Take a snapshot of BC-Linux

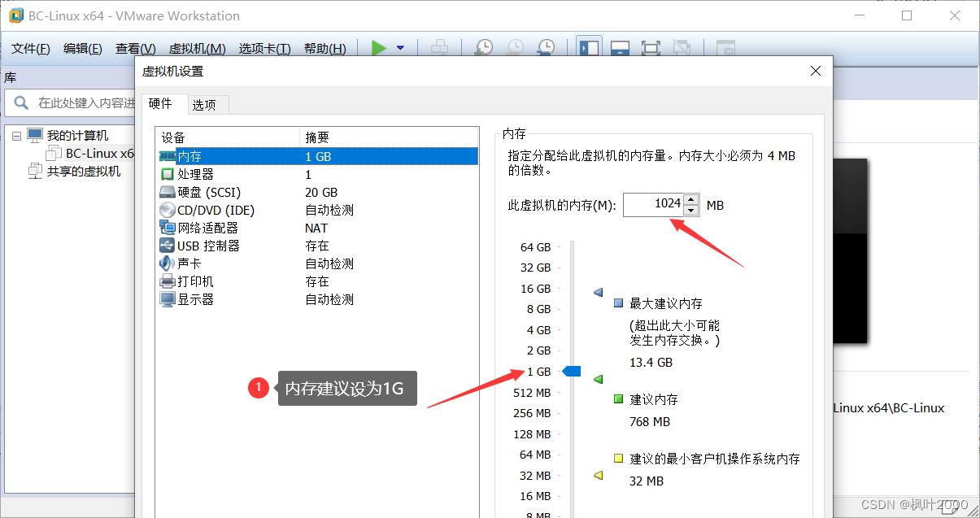(483, 47)
